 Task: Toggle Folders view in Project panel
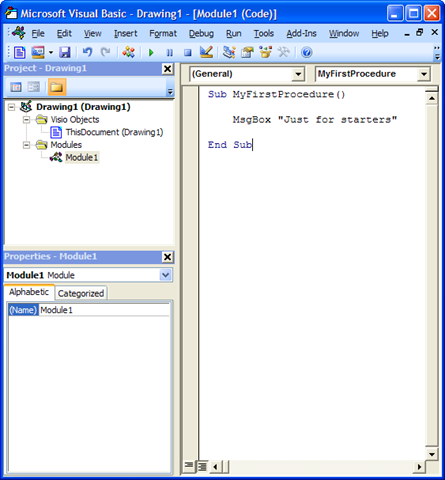click(57, 87)
